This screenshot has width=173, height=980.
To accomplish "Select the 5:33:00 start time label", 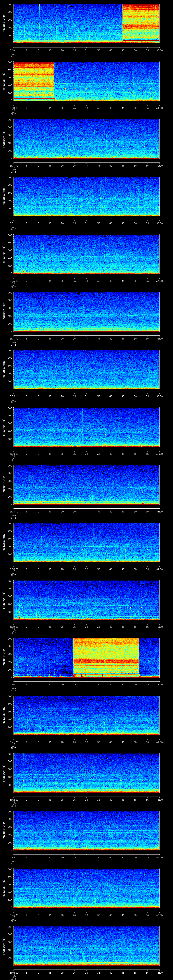I will (x=14, y=281).
